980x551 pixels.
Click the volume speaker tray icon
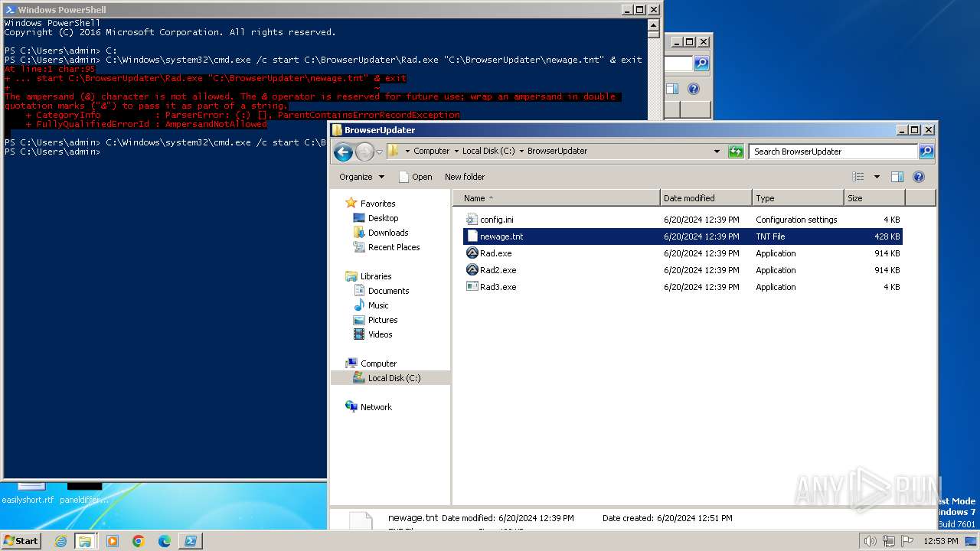pos(870,541)
